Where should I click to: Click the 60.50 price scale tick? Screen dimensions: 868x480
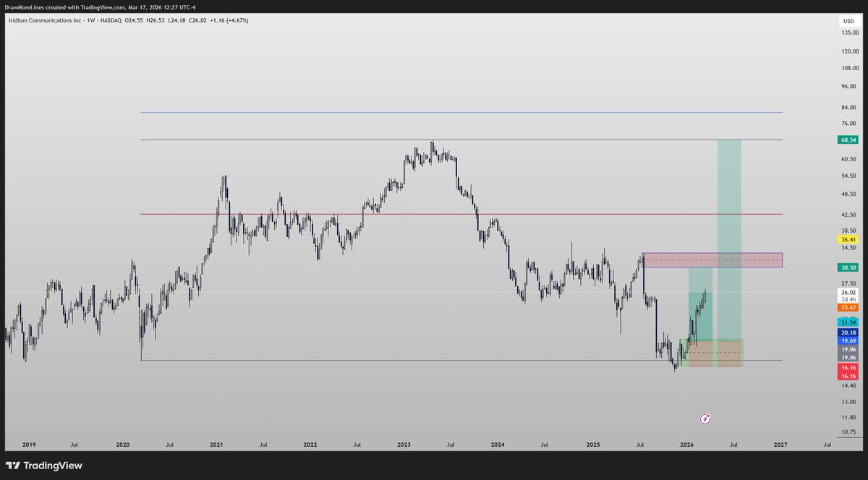pyautogui.click(x=848, y=159)
